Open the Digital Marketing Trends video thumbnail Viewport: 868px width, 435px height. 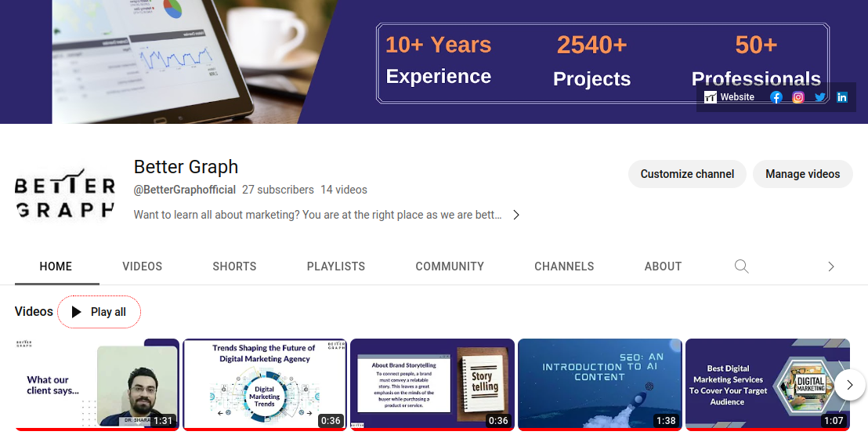[x=265, y=385]
